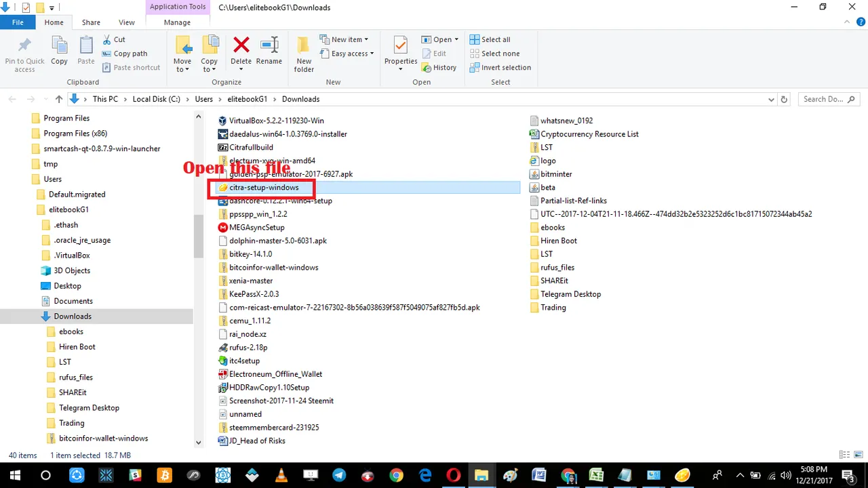
Task: Go back with the navigation arrow
Action: pos(12,99)
